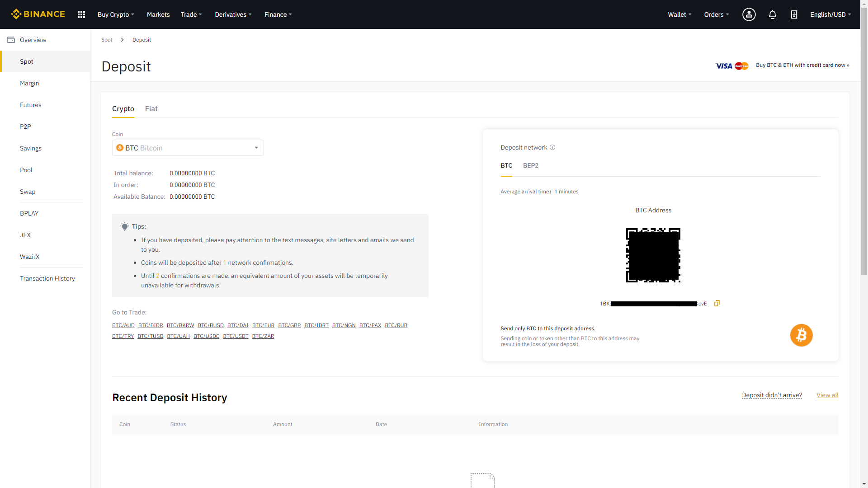Click the Deposit network info icon
The width and height of the screenshot is (868, 488).
click(552, 147)
